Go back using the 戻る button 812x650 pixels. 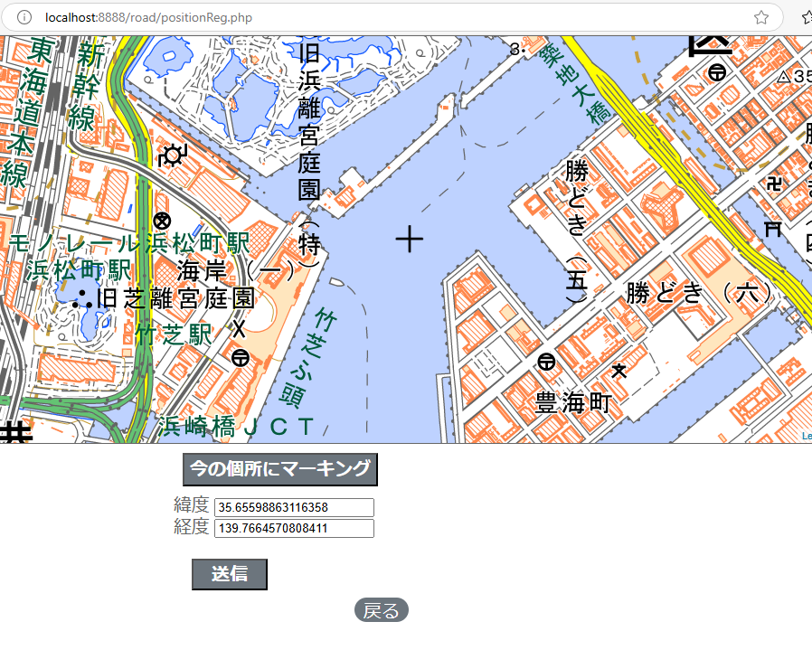[381, 611]
